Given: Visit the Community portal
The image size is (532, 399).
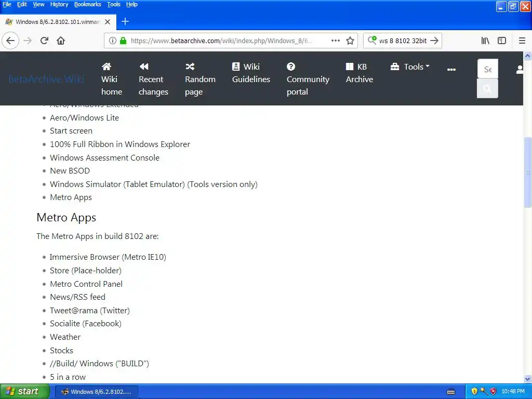Looking at the screenshot, I should click(308, 79).
